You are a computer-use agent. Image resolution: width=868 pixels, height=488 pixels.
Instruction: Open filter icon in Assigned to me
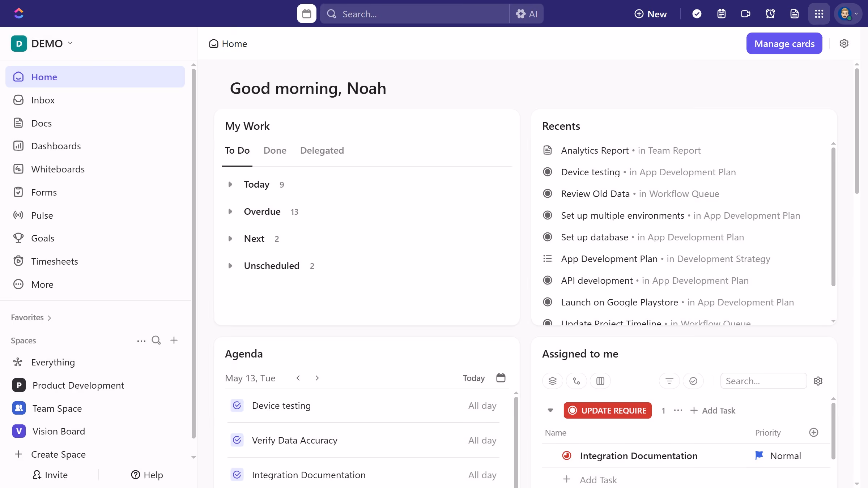click(x=669, y=381)
